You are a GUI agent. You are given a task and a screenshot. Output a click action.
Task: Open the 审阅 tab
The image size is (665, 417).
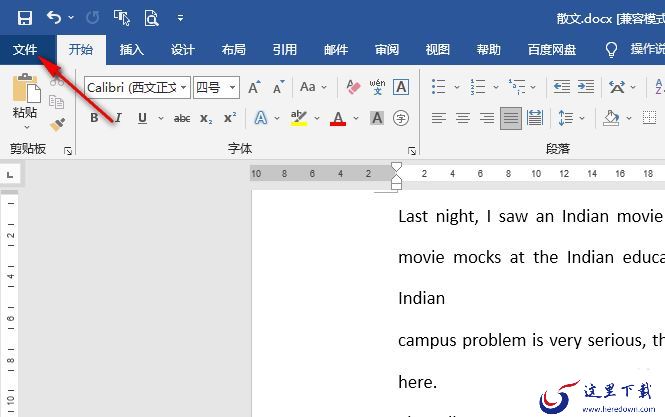(387, 50)
